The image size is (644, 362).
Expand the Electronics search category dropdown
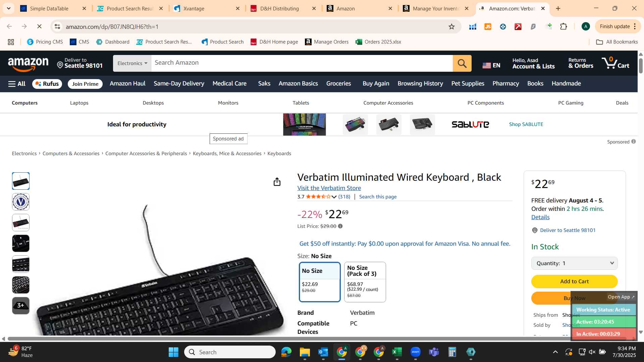coord(132,63)
